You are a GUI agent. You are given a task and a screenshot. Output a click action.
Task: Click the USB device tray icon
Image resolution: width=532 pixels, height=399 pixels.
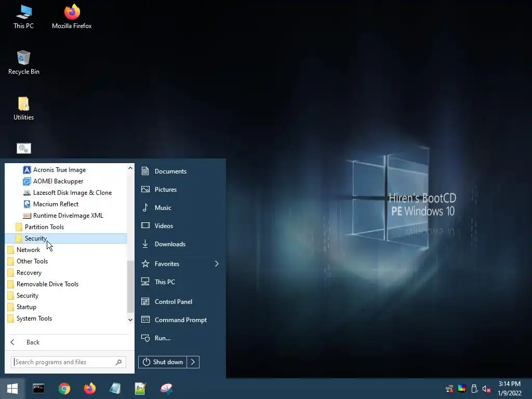click(474, 389)
